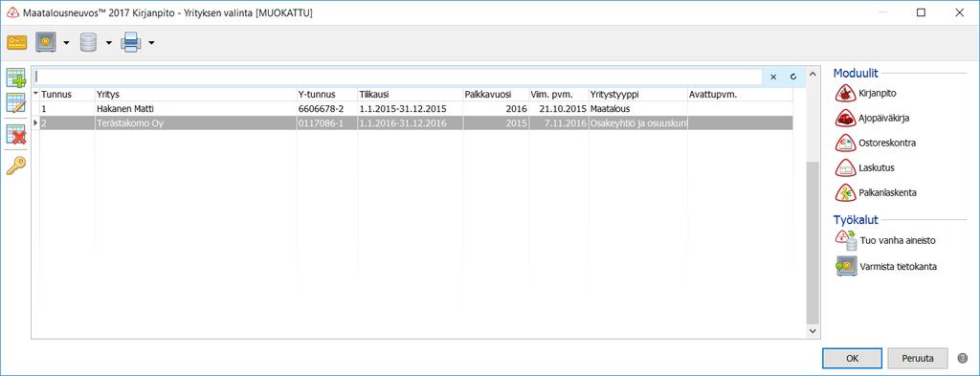
Task: Sort by Viim. pvm. column header
Action: 559,95
